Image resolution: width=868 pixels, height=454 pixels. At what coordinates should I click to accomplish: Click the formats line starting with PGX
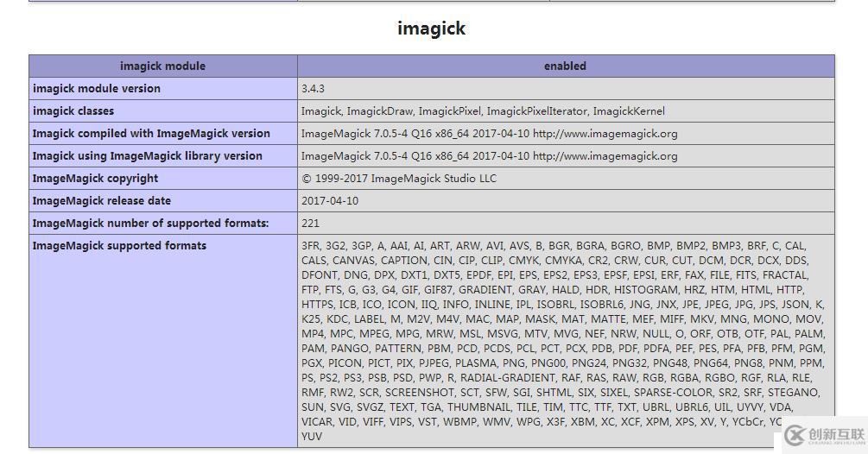click(562, 363)
